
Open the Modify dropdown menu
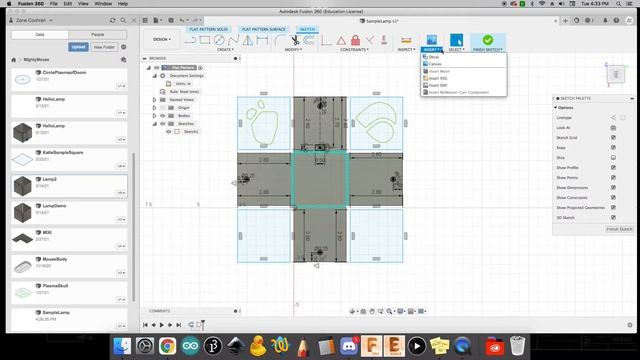pos(293,50)
